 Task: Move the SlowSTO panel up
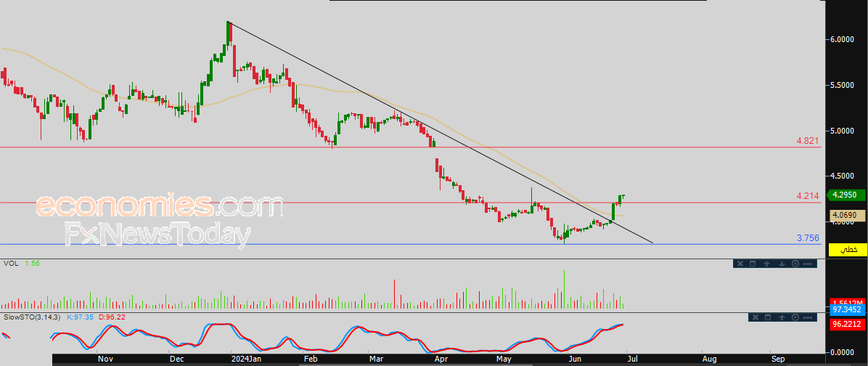(x=782, y=317)
